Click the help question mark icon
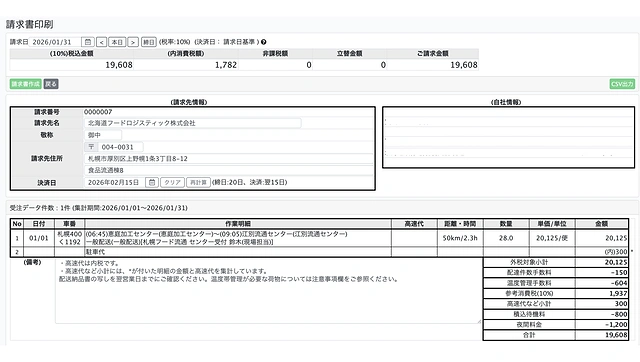The image size is (640, 362). tap(264, 42)
